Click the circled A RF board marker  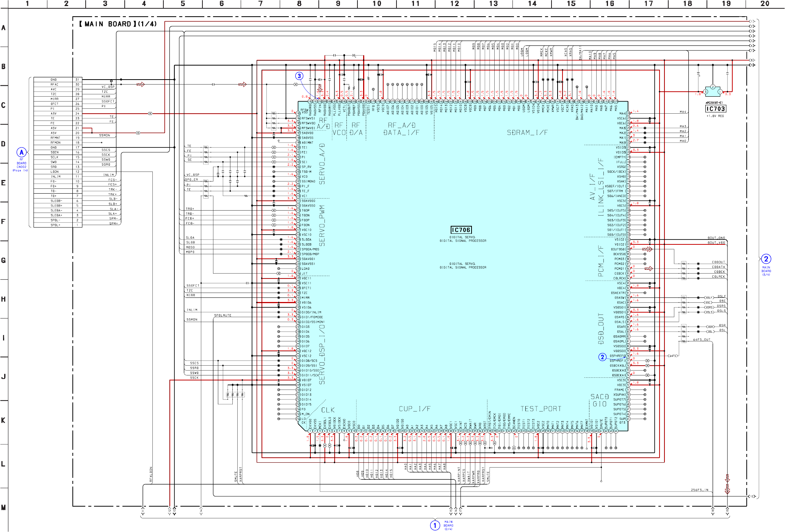pyautogui.click(x=22, y=152)
